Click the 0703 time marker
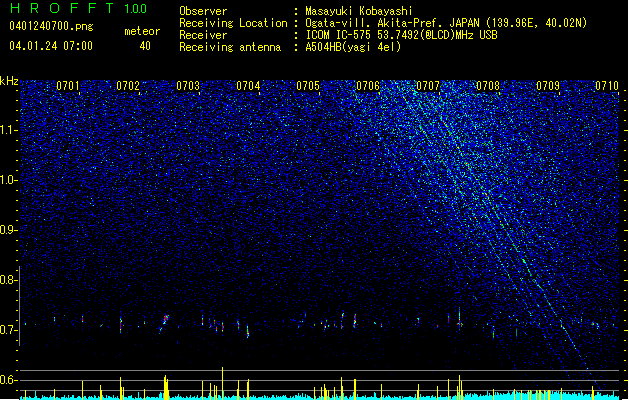 tap(188, 86)
